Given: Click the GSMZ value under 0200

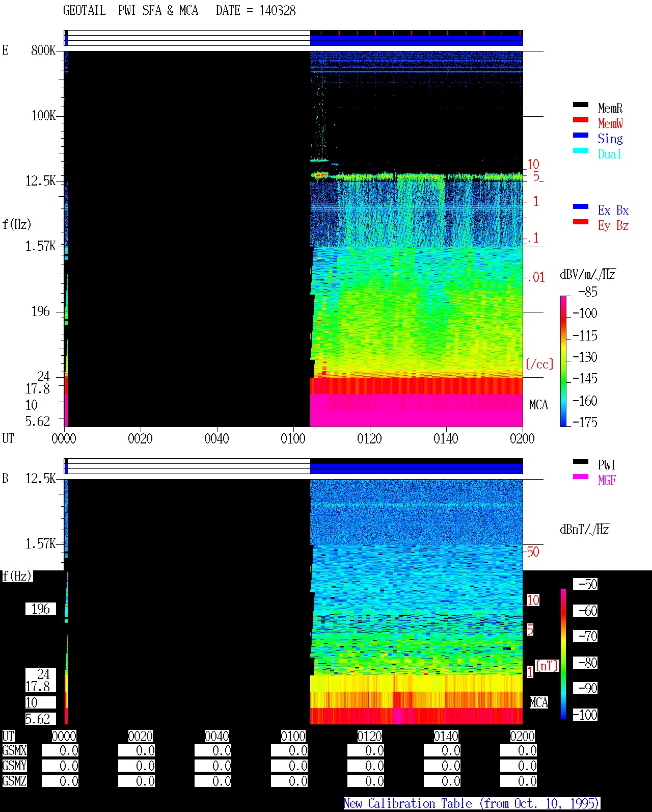Looking at the screenshot, I should [x=519, y=781].
